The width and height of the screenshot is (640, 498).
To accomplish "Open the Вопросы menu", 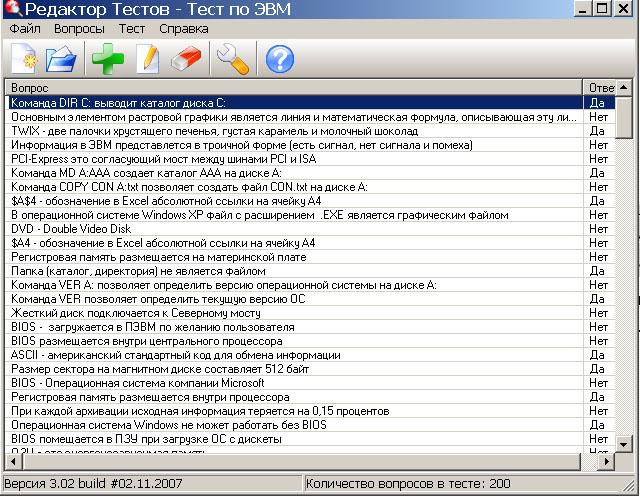I will point(79,29).
